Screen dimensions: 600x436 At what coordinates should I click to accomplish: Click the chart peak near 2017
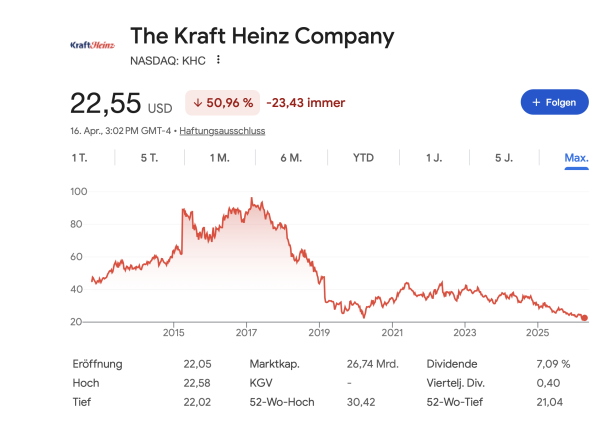pyautogui.click(x=251, y=199)
